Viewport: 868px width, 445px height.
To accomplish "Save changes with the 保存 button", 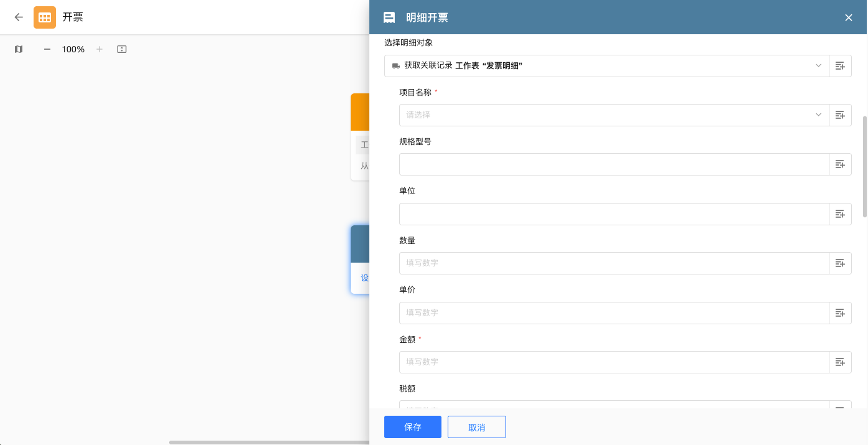I will click(413, 427).
